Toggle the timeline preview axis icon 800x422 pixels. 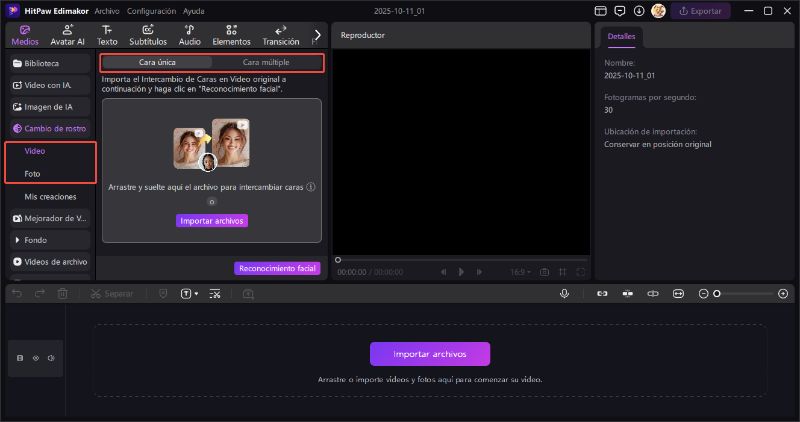point(653,293)
